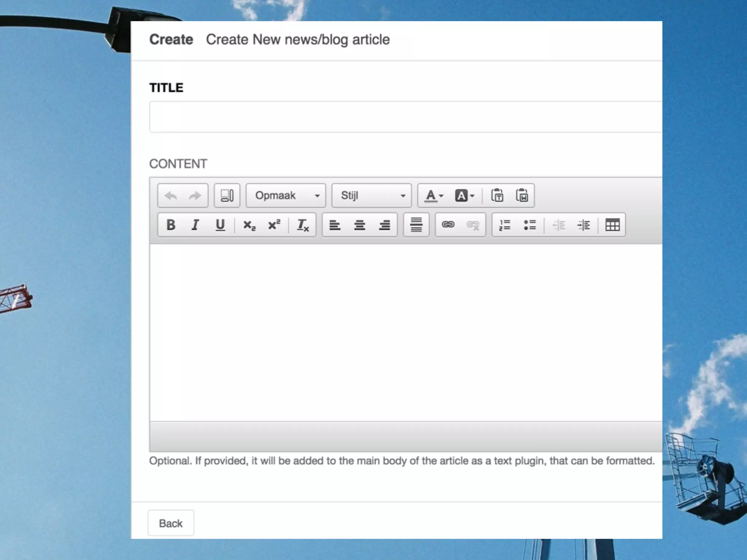Center align the text
The width and height of the screenshot is (747, 560).
tap(360, 225)
